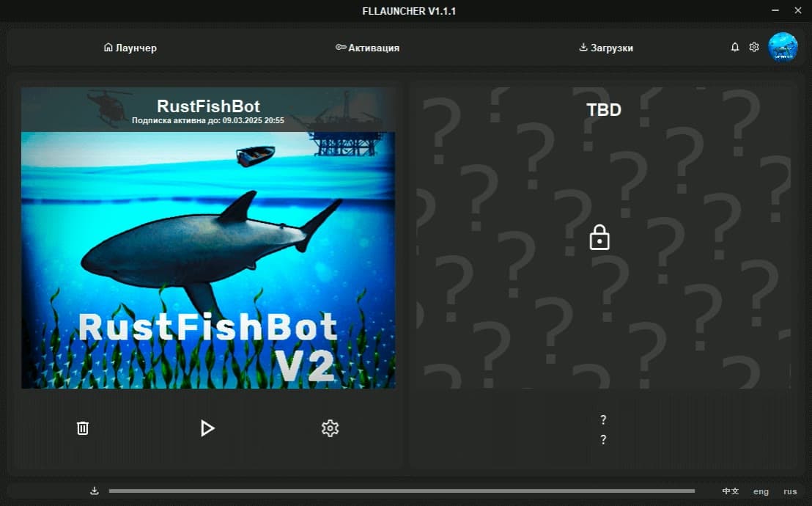812x506 pixels.
Task: Click the download icon next to the progress bar
Action: pyautogui.click(x=95, y=490)
